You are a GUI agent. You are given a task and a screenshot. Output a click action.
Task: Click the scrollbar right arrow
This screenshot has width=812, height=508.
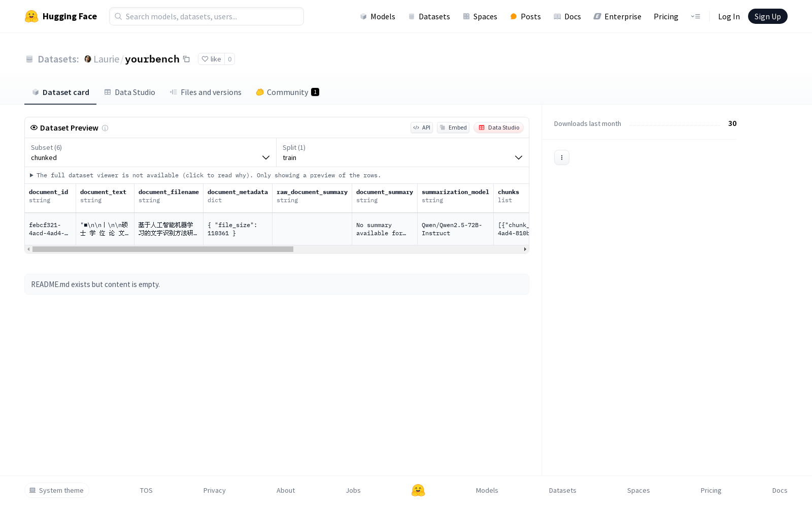[525, 249]
